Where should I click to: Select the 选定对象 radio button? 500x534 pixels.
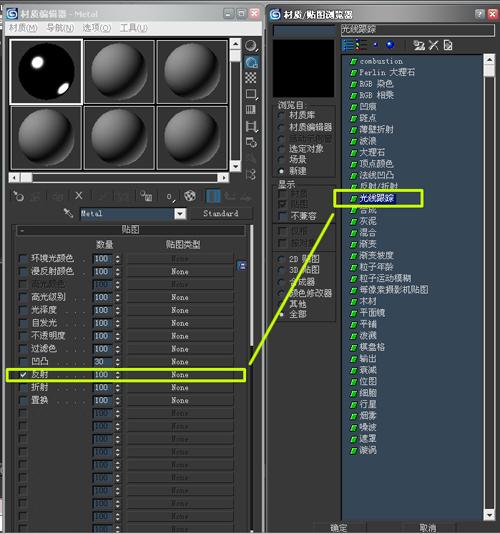coord(281,149)
